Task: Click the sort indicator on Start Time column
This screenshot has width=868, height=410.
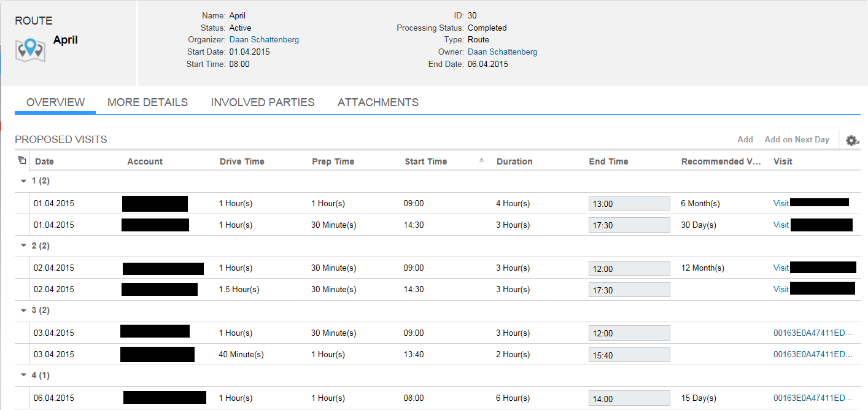Action: [x=481, y=160]
